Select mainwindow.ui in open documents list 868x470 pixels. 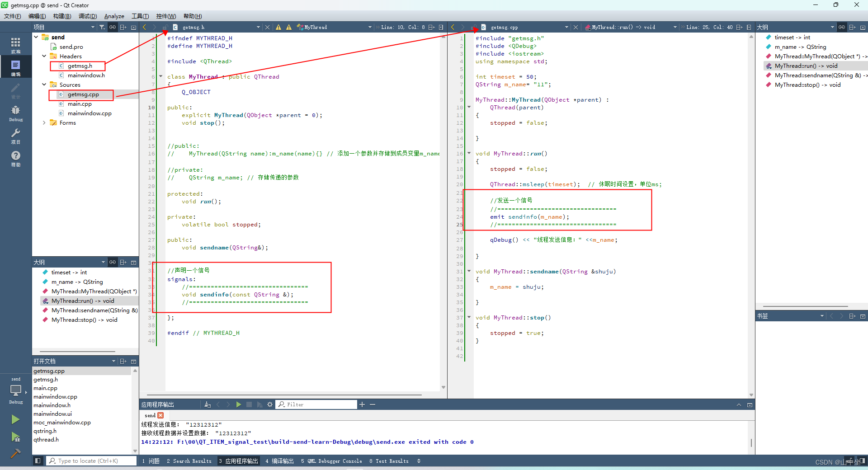coord(52,414)
